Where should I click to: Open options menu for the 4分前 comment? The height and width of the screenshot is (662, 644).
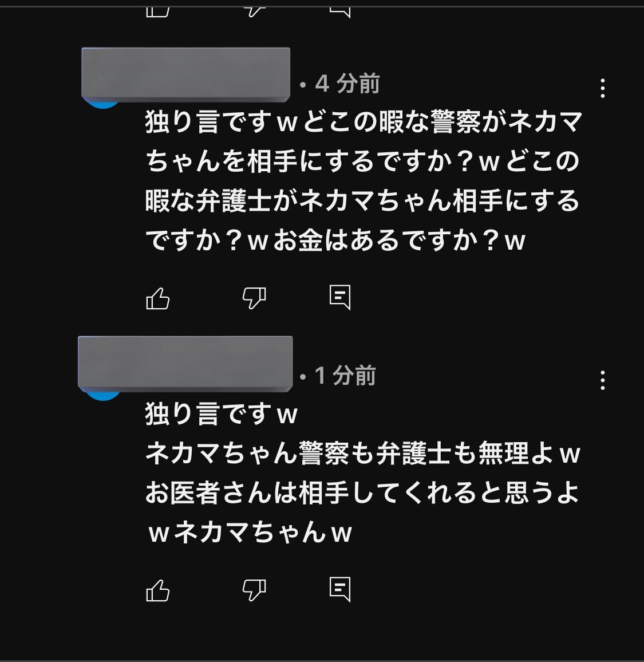pyautogui.click(x=603, y=88)
